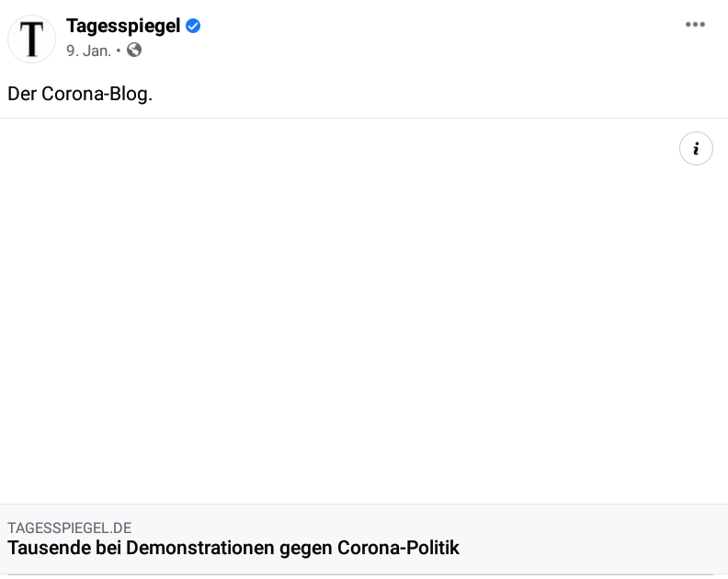The height and width of the screenshot is (579, 728).
Task: Click the globe public-audience icon
Action: (x=134, y=50)
